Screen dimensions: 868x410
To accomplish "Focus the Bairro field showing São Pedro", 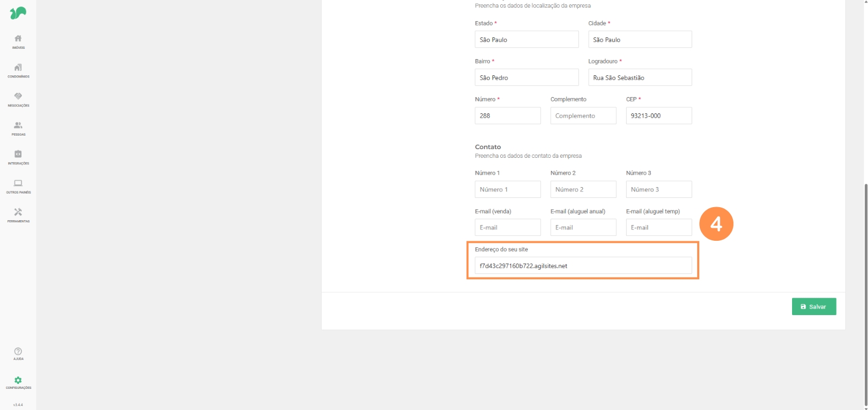I will click(x=526, y=78).
